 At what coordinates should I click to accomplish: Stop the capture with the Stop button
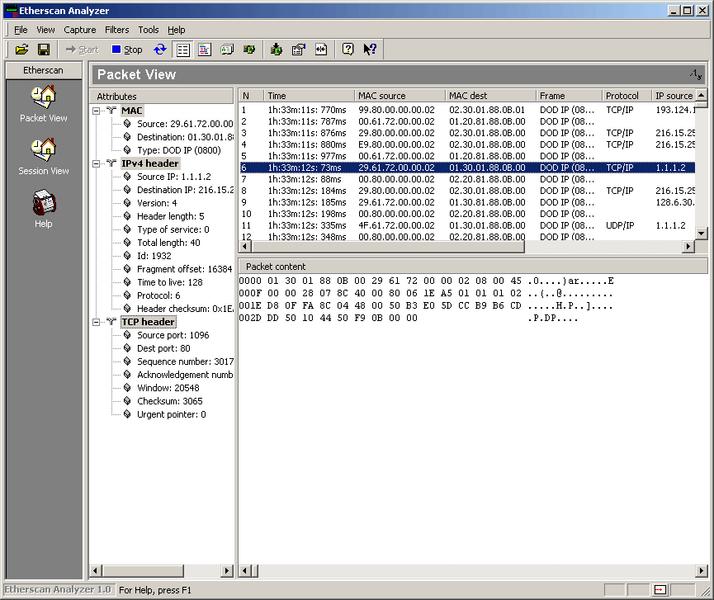[127, 49]
